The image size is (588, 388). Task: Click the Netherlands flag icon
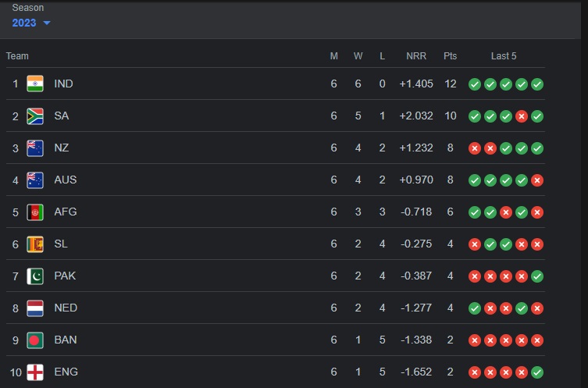tap(35, 308)
